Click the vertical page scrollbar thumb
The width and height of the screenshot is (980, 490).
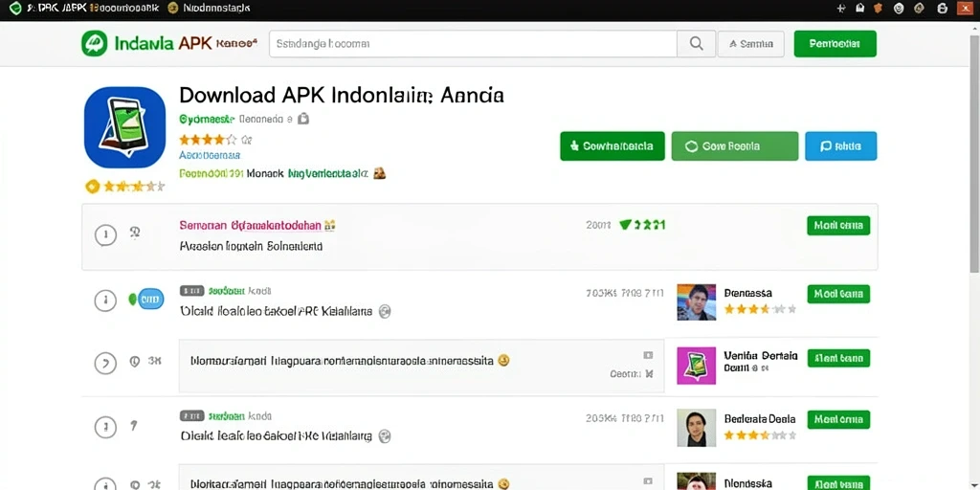coord(974,153)
